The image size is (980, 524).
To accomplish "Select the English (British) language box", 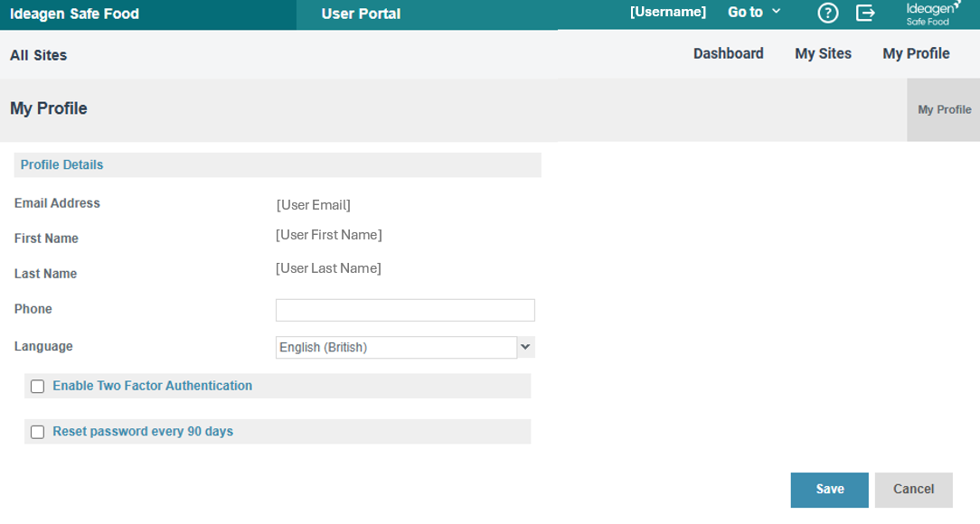I will click(x=396, y=347).
